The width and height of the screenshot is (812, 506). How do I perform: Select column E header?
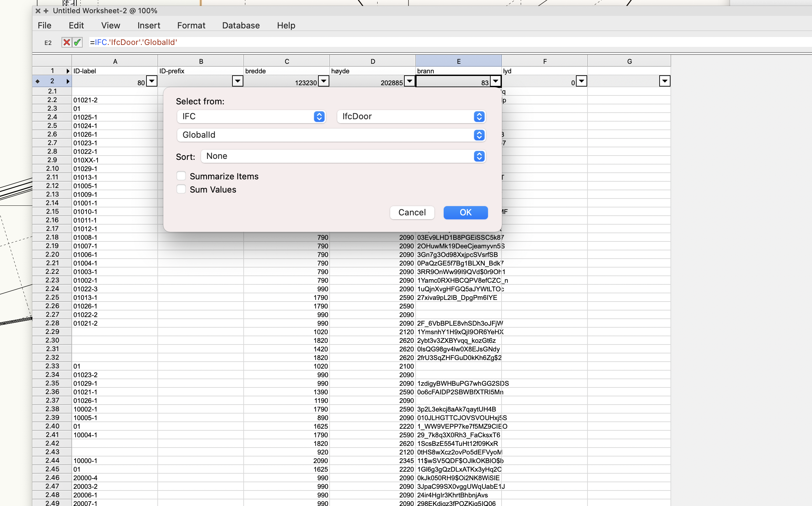point(458,61)
